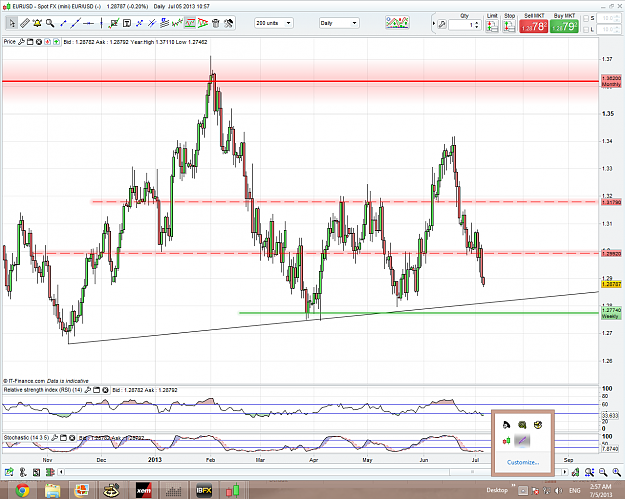The height and width of the screenshot is (499, 625).
Task: Open File Explorer from the taskbar
Action: 53,490
